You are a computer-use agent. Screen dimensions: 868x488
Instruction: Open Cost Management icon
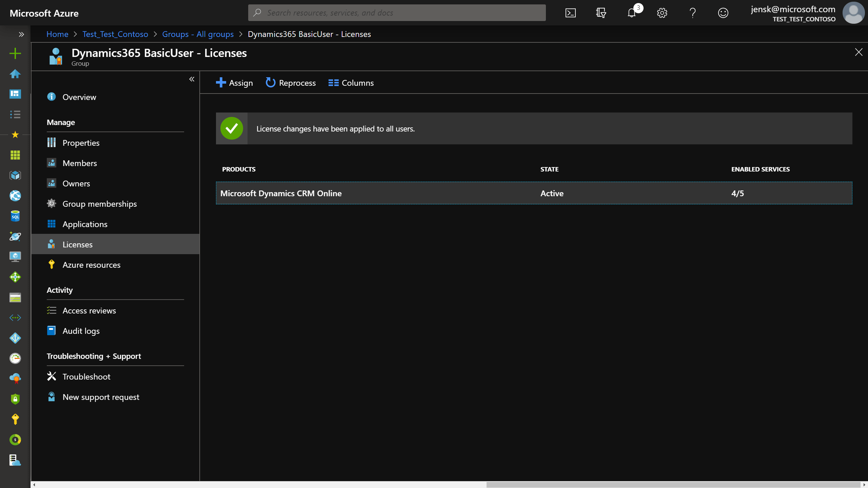pyautogui.click(x=15, y=440)
